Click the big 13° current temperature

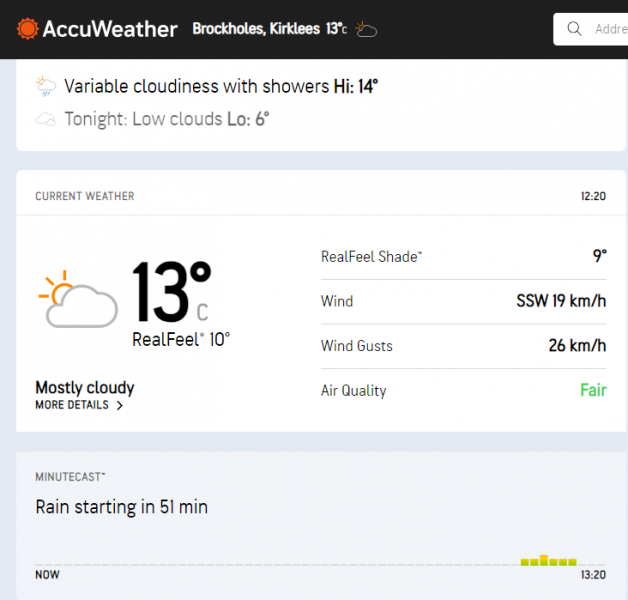(x=171, y=293)
